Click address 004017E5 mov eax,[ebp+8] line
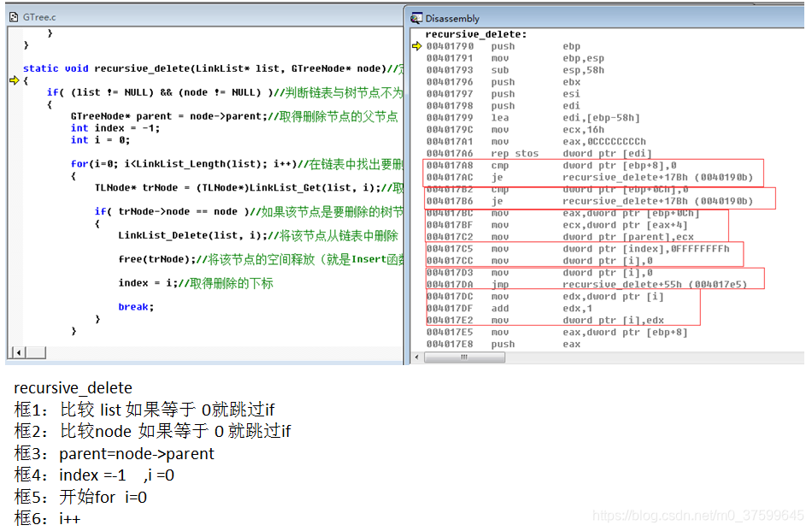 [x=557, y=332]
